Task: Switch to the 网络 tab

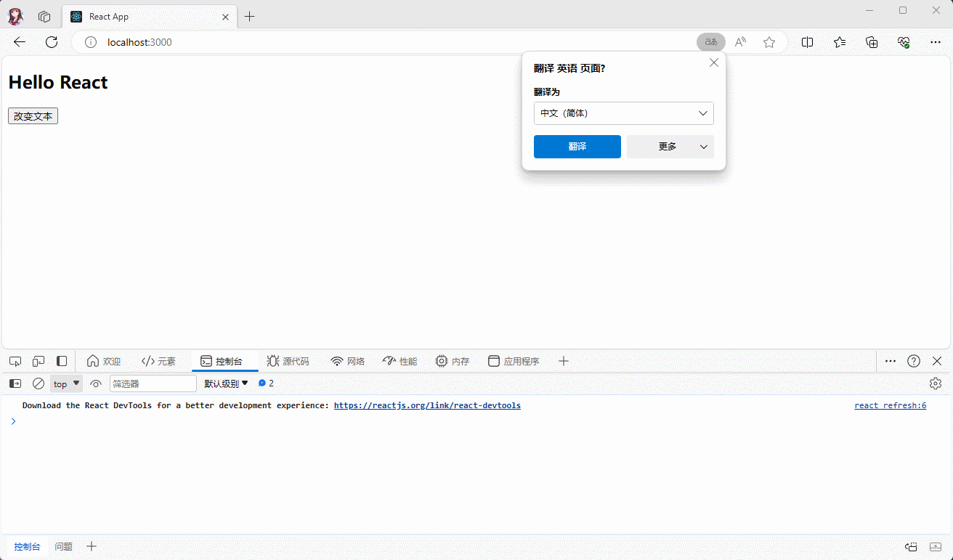Action: 347,361
